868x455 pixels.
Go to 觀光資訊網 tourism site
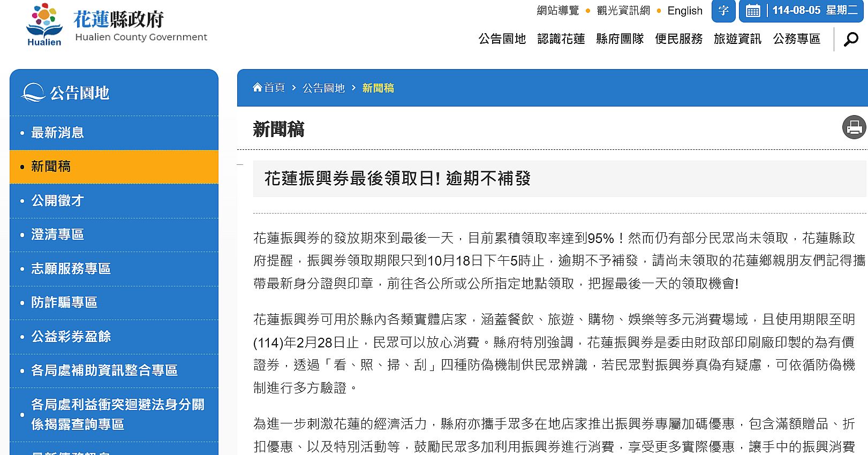click(x=623, y=11)
